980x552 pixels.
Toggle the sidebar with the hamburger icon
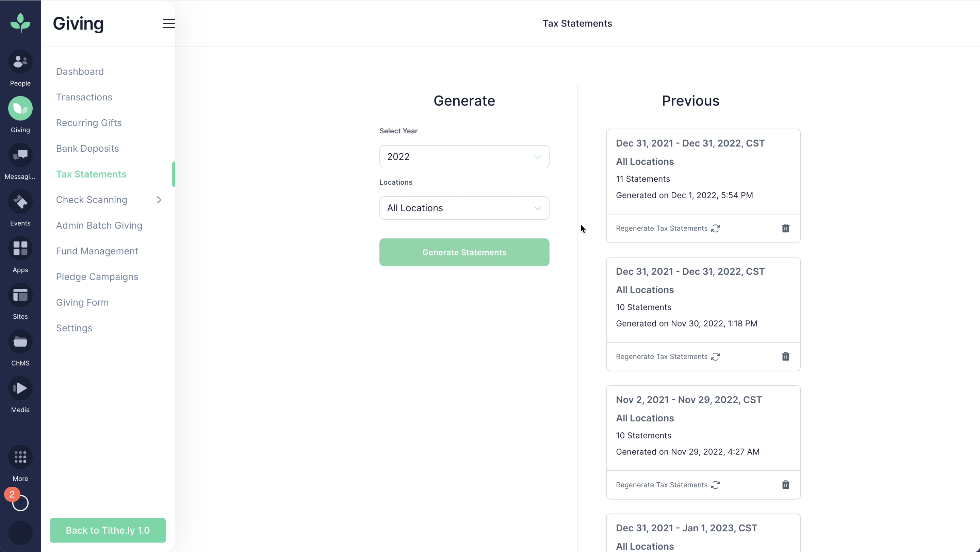(169, 23)
